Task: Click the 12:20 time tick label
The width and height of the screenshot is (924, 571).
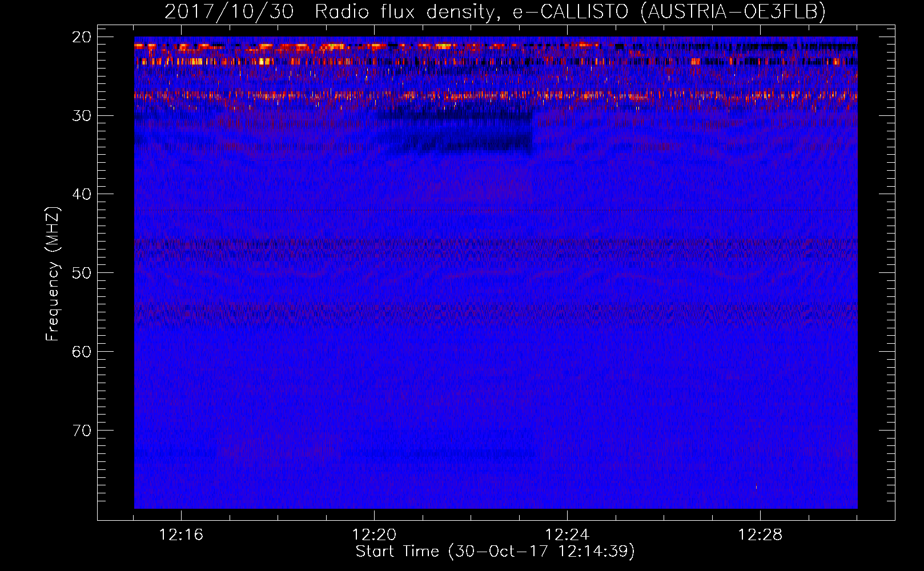Action: (x=374, y=535)
